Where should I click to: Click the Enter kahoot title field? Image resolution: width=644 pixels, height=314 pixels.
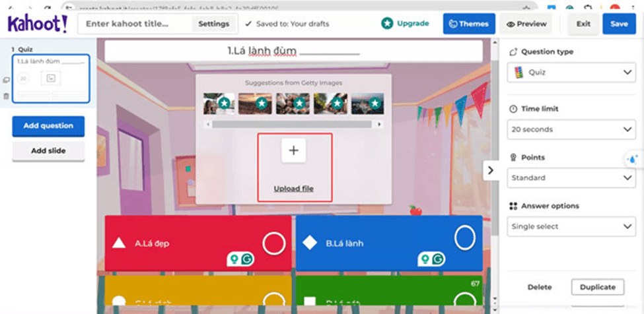point(135,24)
